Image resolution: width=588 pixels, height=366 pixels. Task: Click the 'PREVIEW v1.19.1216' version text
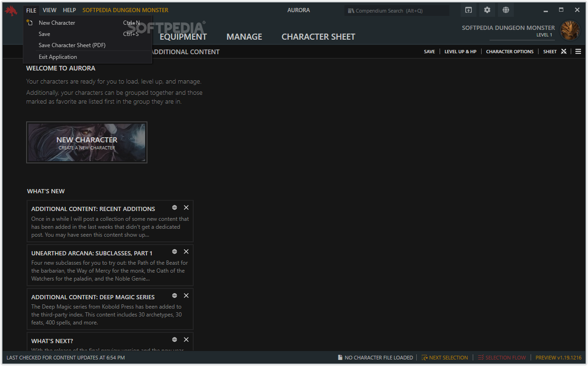559,358
